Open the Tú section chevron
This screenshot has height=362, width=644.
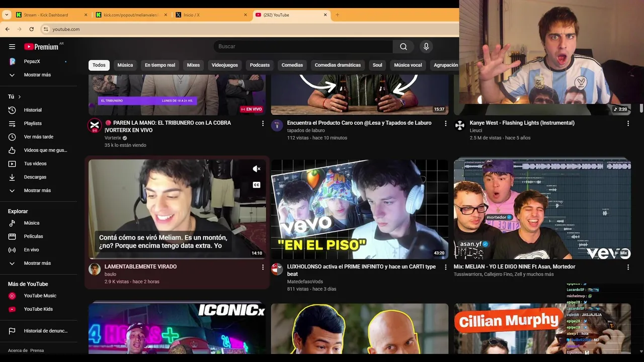pyautogui.click(x=20, y=97)
